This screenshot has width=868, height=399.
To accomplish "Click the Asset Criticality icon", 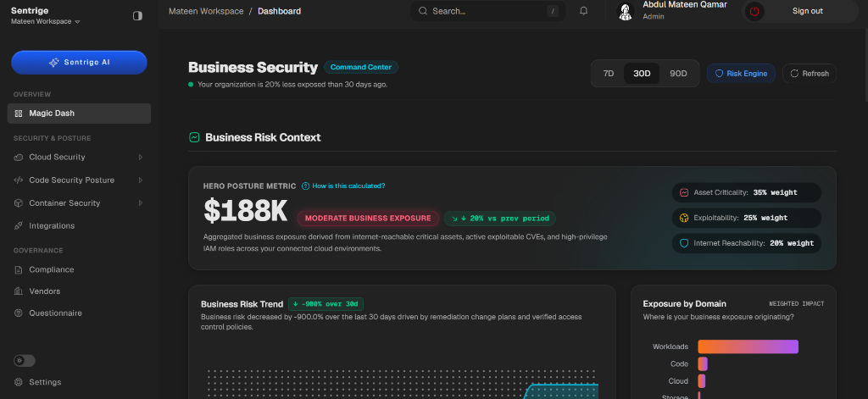I will point(684,192).
